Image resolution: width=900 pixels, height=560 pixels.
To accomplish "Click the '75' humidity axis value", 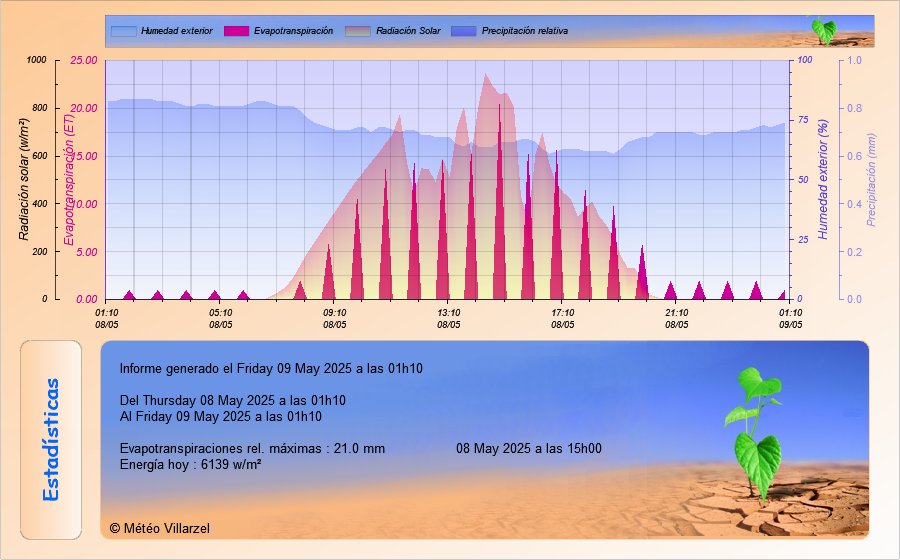I will (803, 120).
